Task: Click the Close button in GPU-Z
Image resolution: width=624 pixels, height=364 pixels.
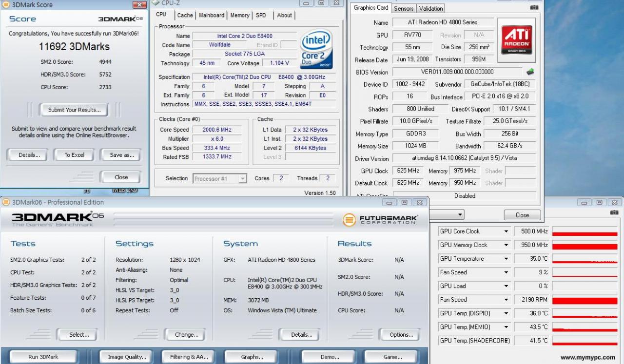Action: [522, 215]
